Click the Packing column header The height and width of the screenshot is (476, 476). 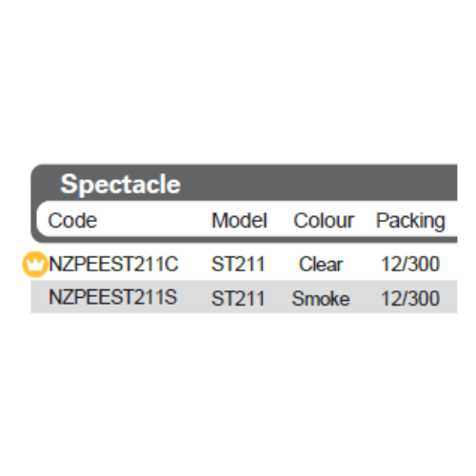(410, 221)
